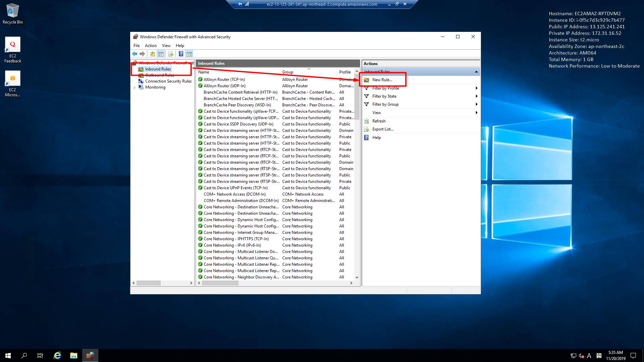
Task: Toggle the Show/Hide Action Pane toolbar icon
Action: pyautogui.click(x=189, y=54)
